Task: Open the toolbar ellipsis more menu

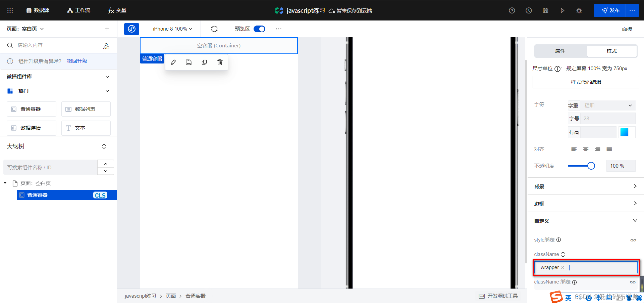Action: [x=279, y=29]
